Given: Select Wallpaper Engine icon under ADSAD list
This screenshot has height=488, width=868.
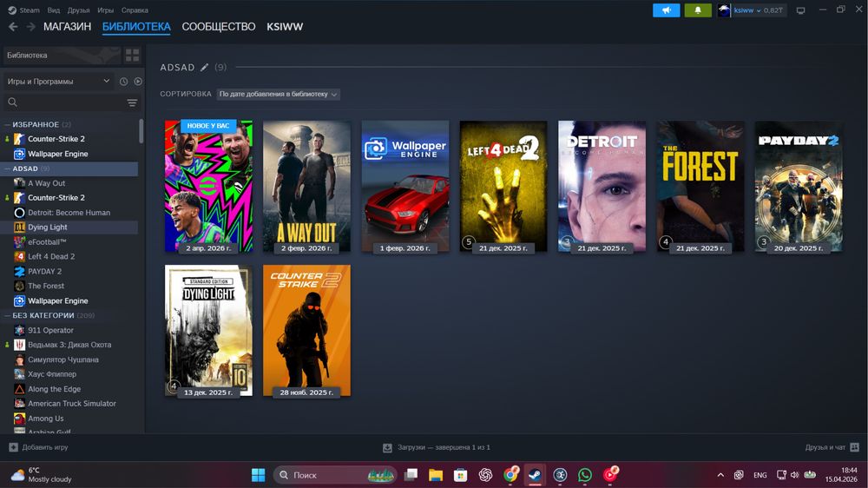Looking at the screenshot, I should pos(19,300).
